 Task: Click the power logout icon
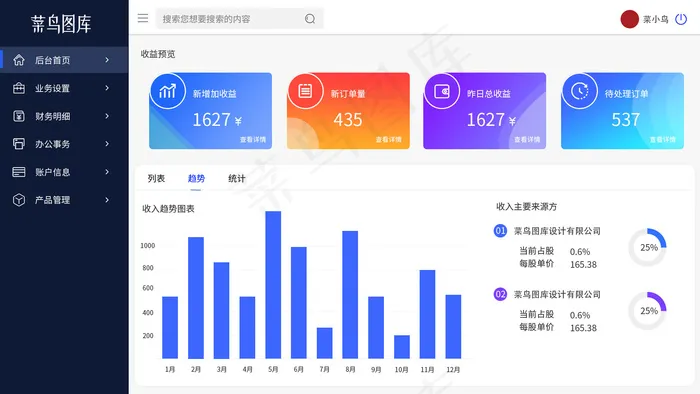click(681, 19)
